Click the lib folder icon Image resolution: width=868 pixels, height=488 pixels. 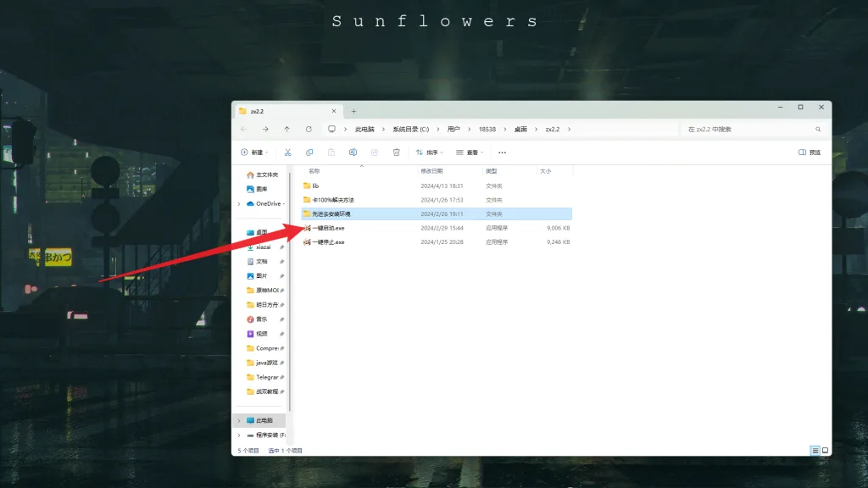(307, 186)
